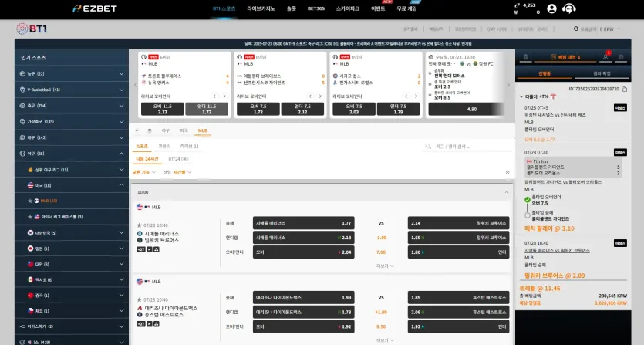
Task: Switch to the 결과 확정 bet slip tab
Action: (x=602, y=73)
